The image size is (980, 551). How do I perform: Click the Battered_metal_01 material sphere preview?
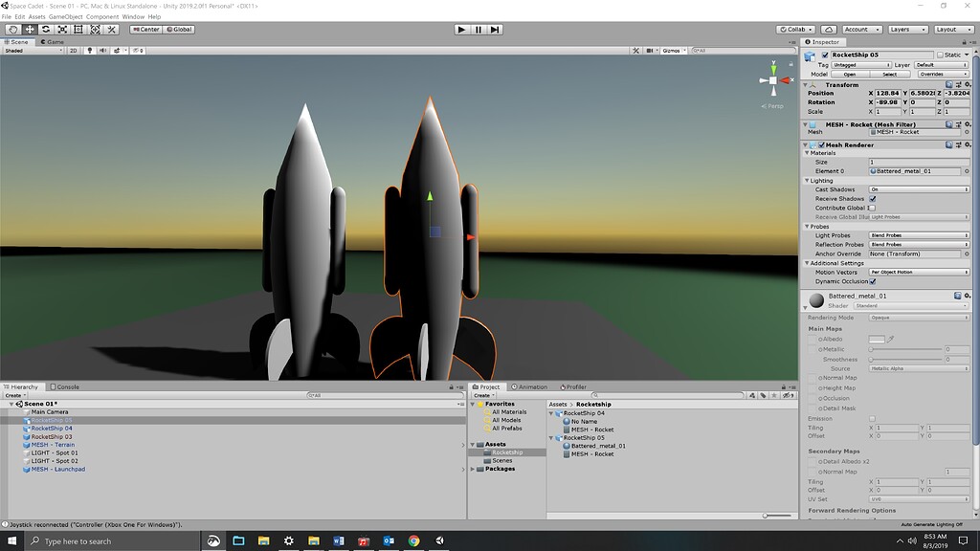[815, 299]
